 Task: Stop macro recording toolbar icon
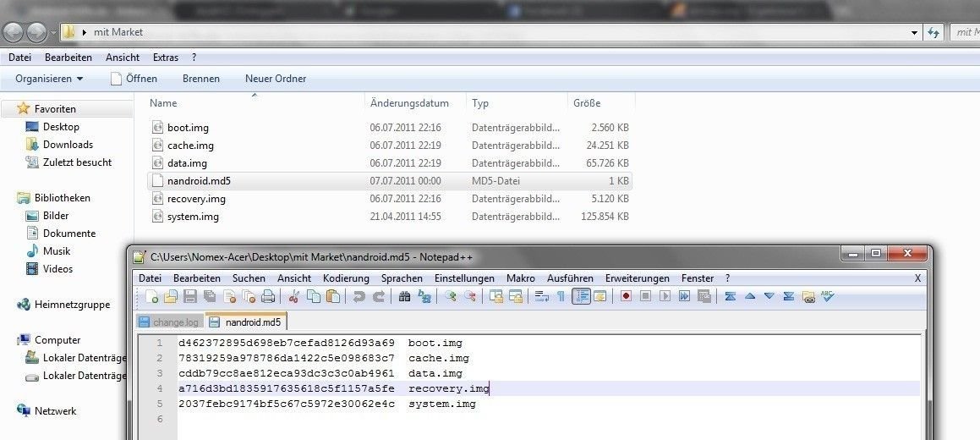(x=645, y=296)
